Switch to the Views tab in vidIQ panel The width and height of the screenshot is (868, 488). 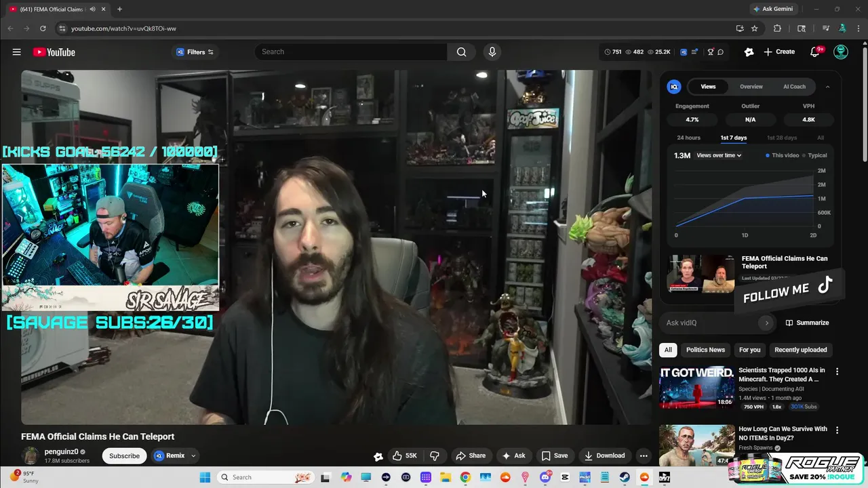[708, 87]
